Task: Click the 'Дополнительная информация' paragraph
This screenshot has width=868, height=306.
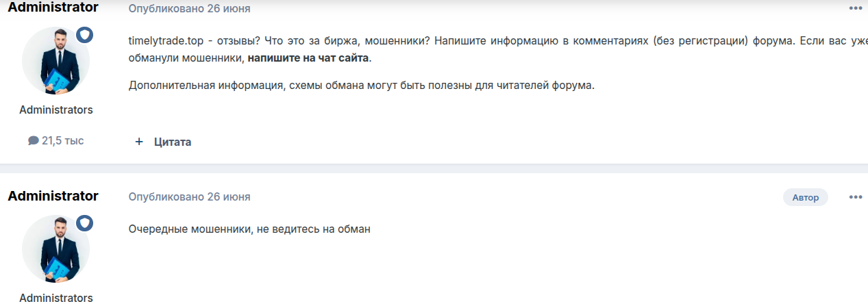Action: (361, 86)
